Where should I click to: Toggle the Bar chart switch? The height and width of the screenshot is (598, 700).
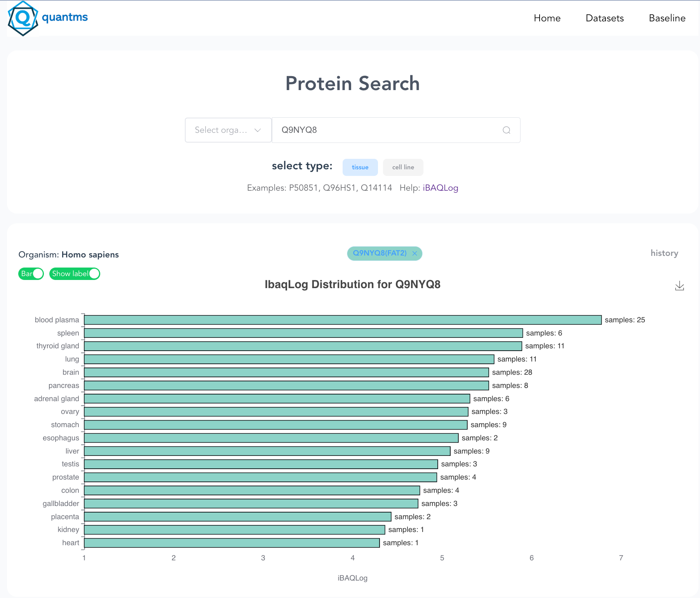pyautogui.click(x=31, y=274)
